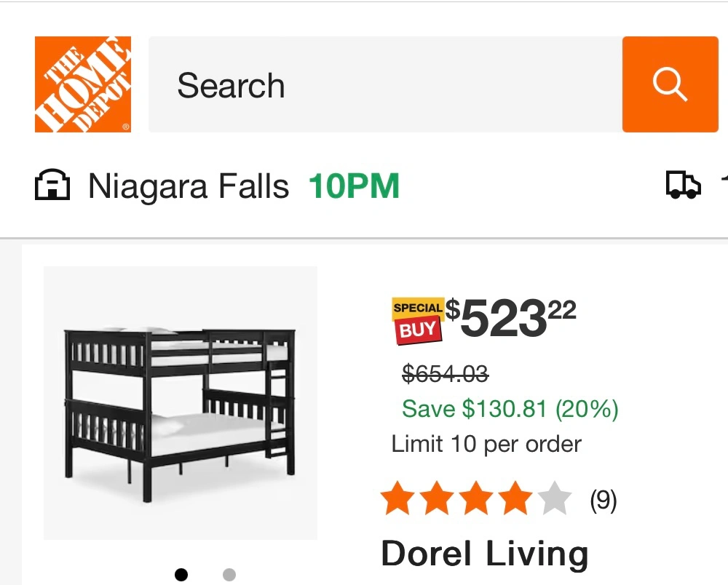728x585 pixels.
Task: Open the Dorel Living brand link
Action: 484,554
